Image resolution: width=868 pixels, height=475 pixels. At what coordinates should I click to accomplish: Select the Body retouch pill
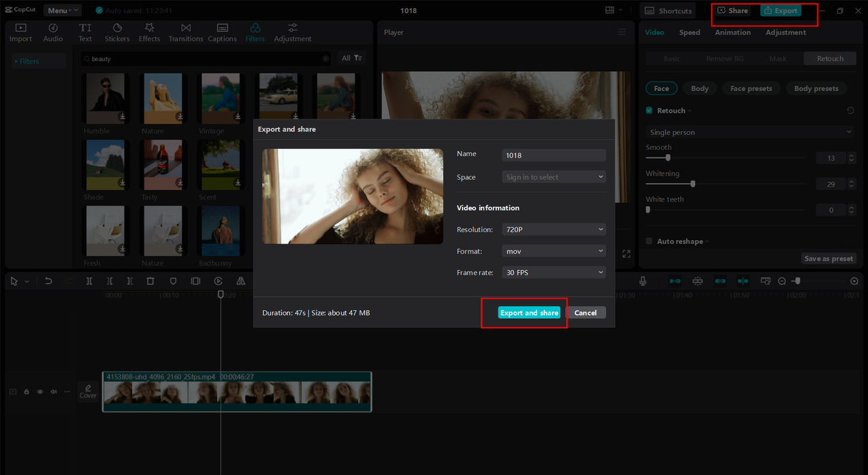click(x=700, y=88)
